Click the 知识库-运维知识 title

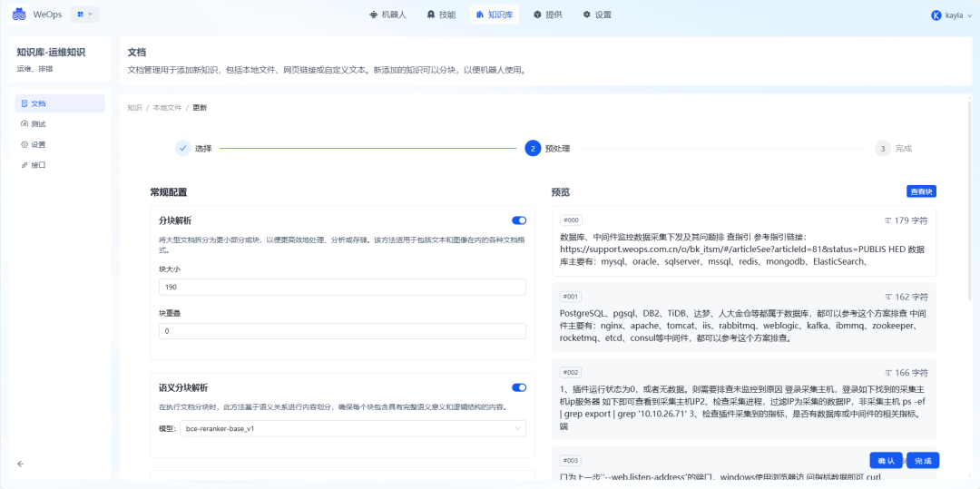pos(51,53)
